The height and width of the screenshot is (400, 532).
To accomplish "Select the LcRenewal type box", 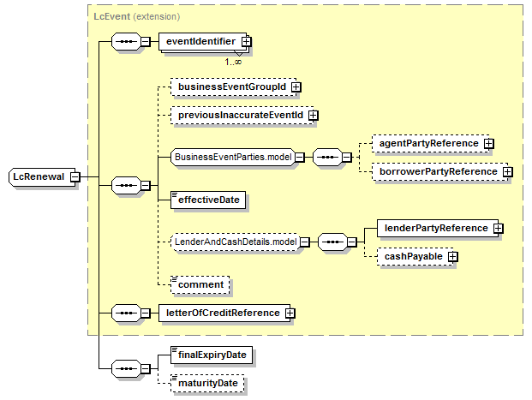I will point(42,176).
